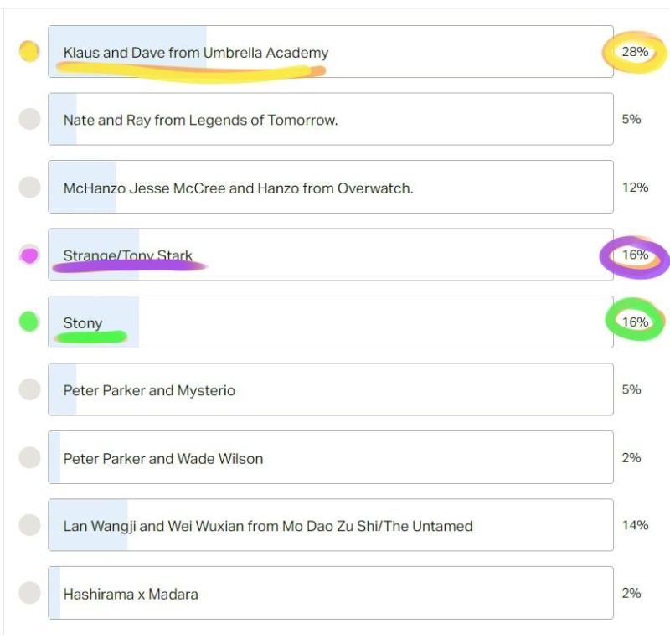
Task: Click the Nate and Ray from Legends of Tomorrow option
Action: [331, 119]
